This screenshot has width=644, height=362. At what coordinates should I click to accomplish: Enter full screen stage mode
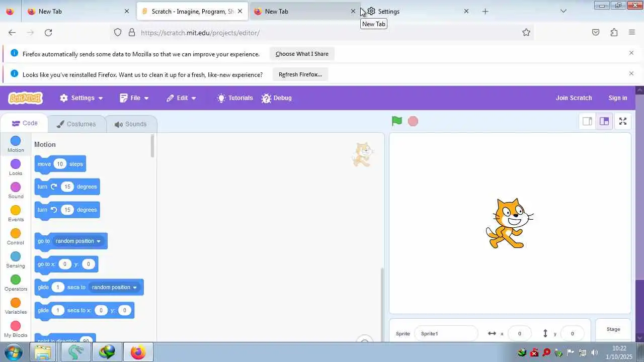[x=623, y=121]
